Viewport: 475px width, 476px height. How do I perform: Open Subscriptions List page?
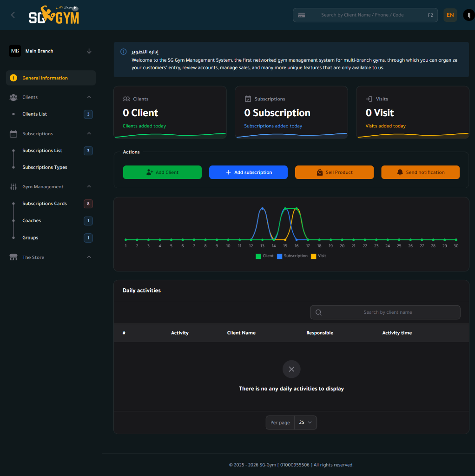coord(42,151)
